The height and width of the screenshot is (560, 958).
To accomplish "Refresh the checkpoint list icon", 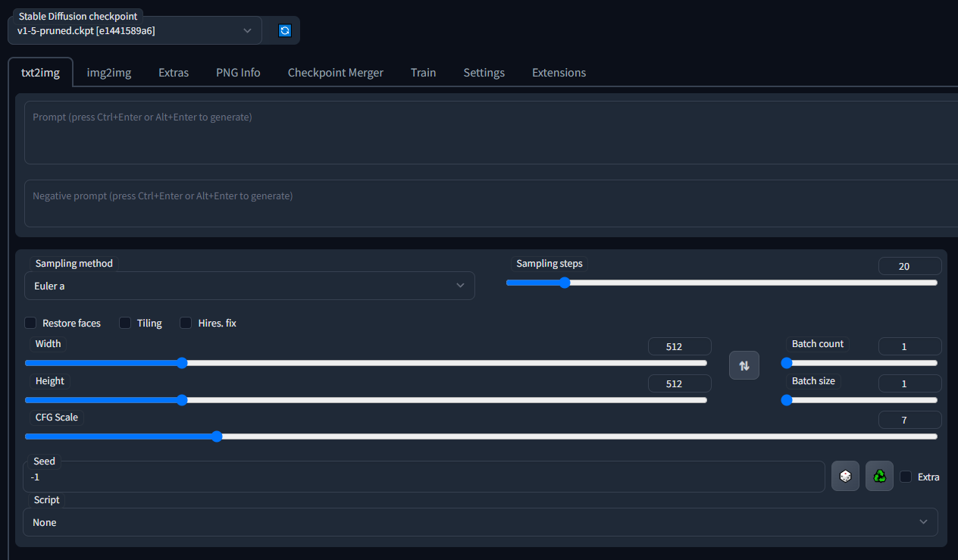I will 285,30.
